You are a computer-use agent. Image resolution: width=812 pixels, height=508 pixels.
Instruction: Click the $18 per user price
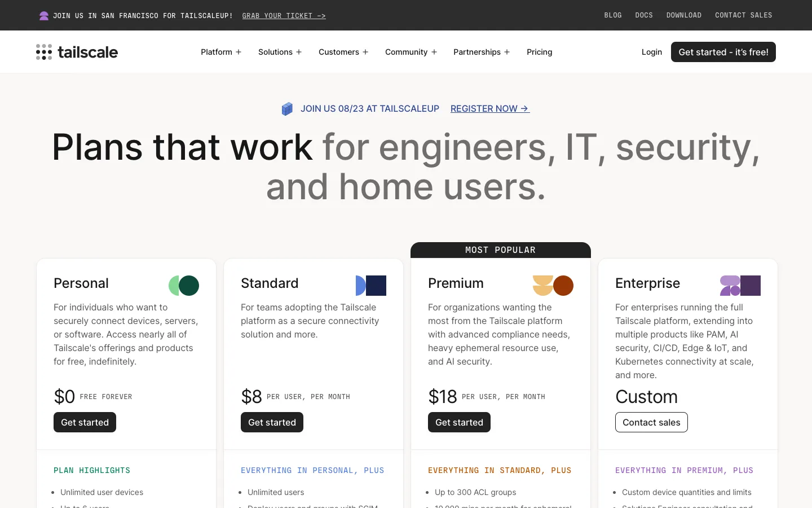tap(487, 397)
